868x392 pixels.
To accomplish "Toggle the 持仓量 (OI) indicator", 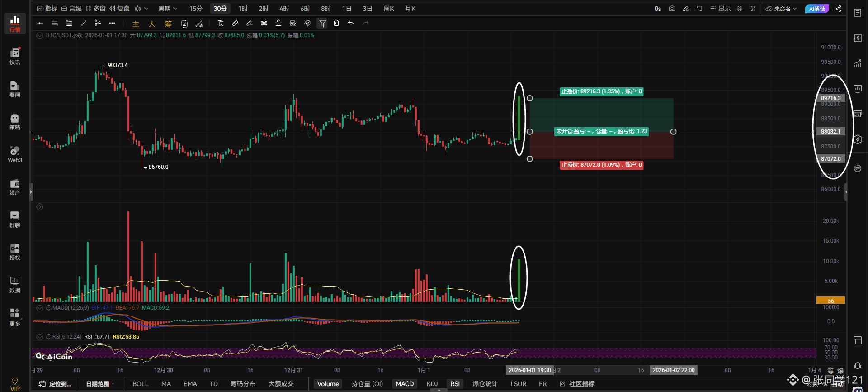I will [367, 384].
